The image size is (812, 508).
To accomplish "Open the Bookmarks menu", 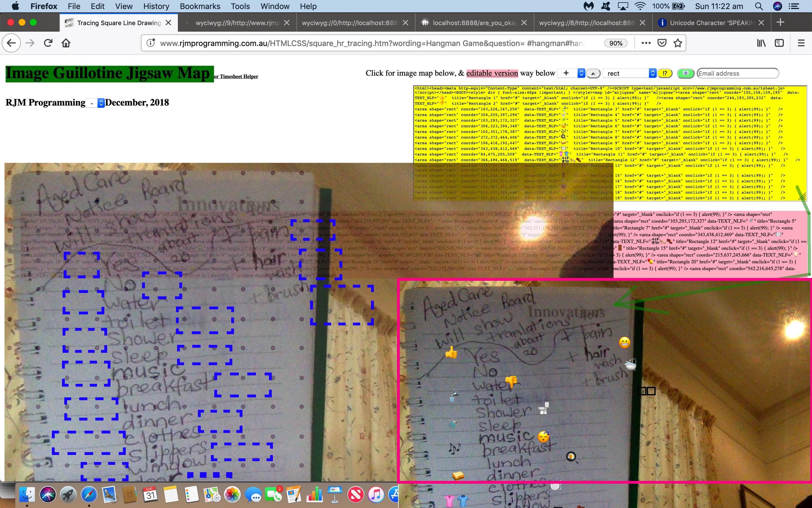I will [x=200, y=6].
